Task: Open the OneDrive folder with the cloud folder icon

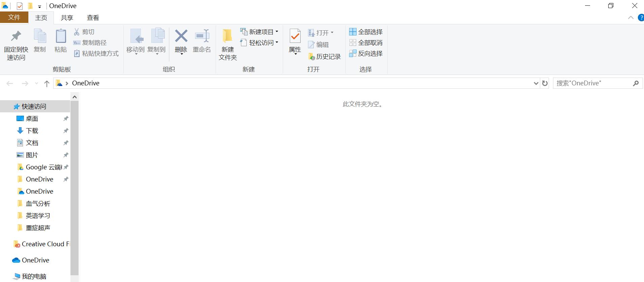Action: 35,192
